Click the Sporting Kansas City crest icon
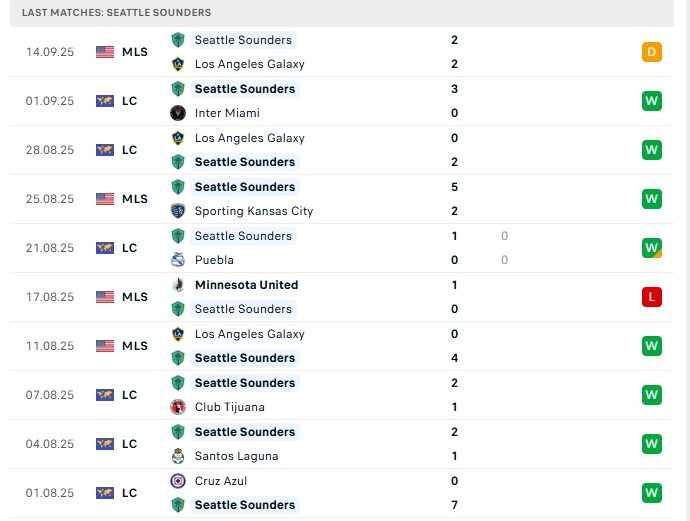The width and height of the screenshot is (690, 521). 178,211
